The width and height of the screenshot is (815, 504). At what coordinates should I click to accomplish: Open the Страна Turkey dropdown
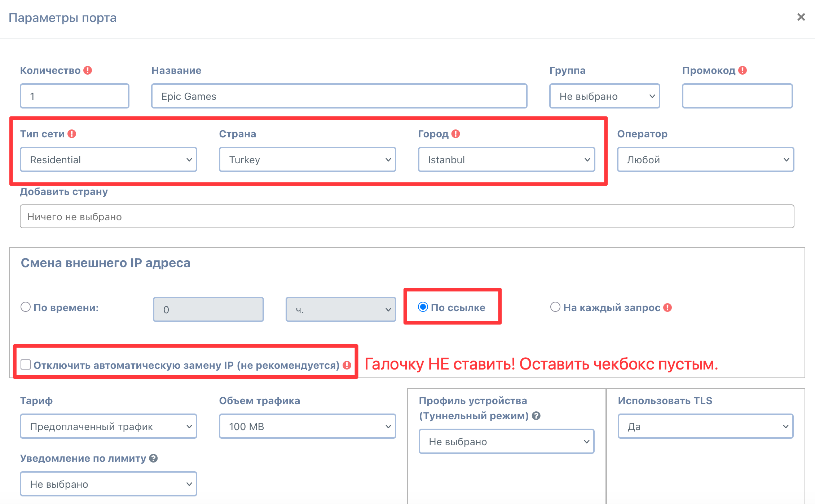pos(308,159)
